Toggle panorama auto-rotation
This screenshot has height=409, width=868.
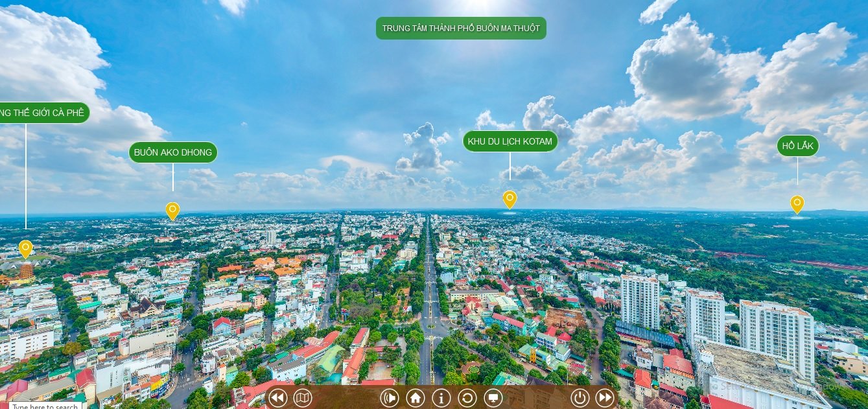467,397
